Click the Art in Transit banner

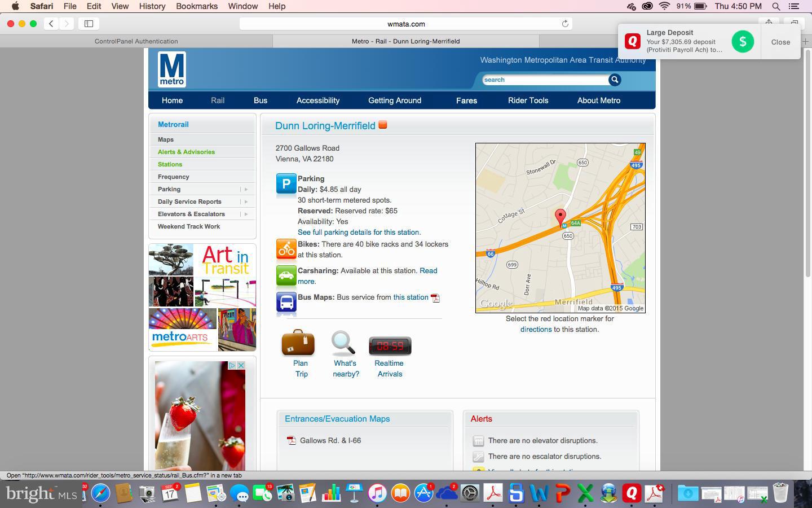point(202,297)
